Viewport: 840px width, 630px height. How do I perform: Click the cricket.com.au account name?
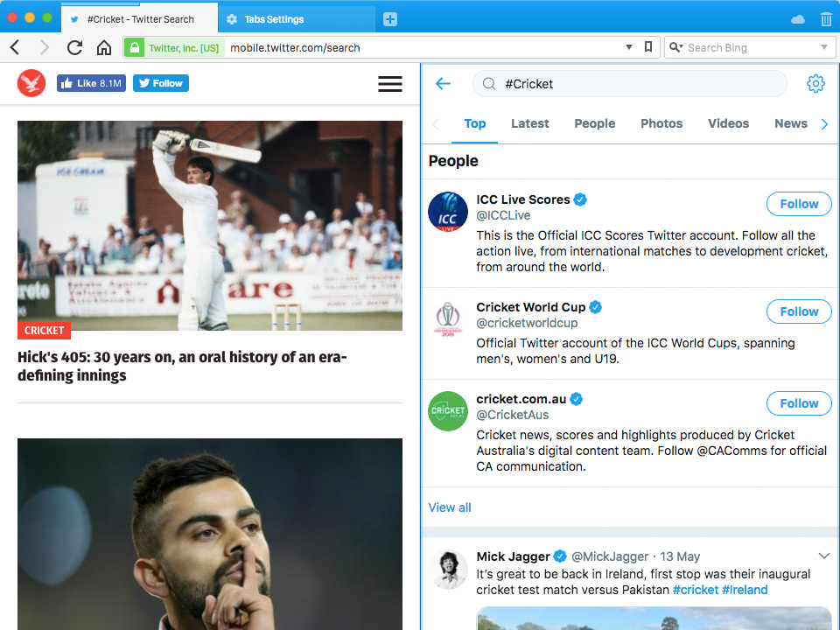pos(521,399)
